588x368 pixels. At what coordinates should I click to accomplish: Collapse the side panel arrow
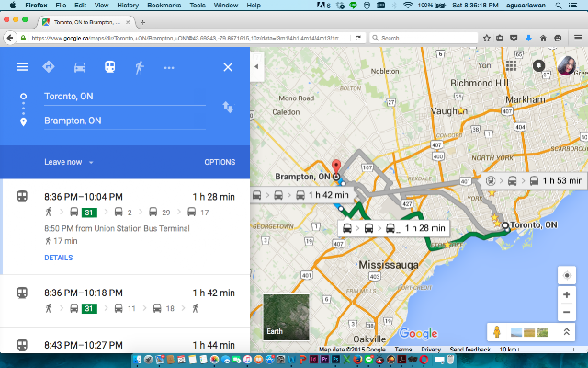pos(256,67)
